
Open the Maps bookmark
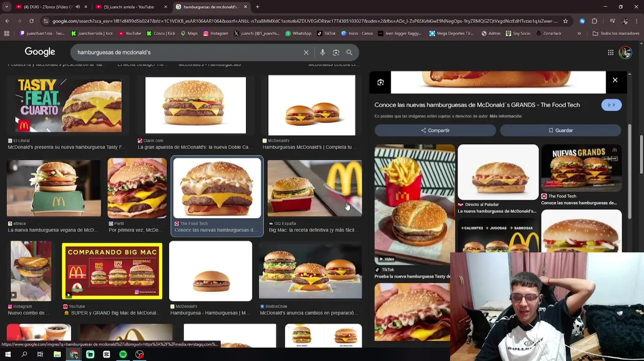[x=189, y=34]
